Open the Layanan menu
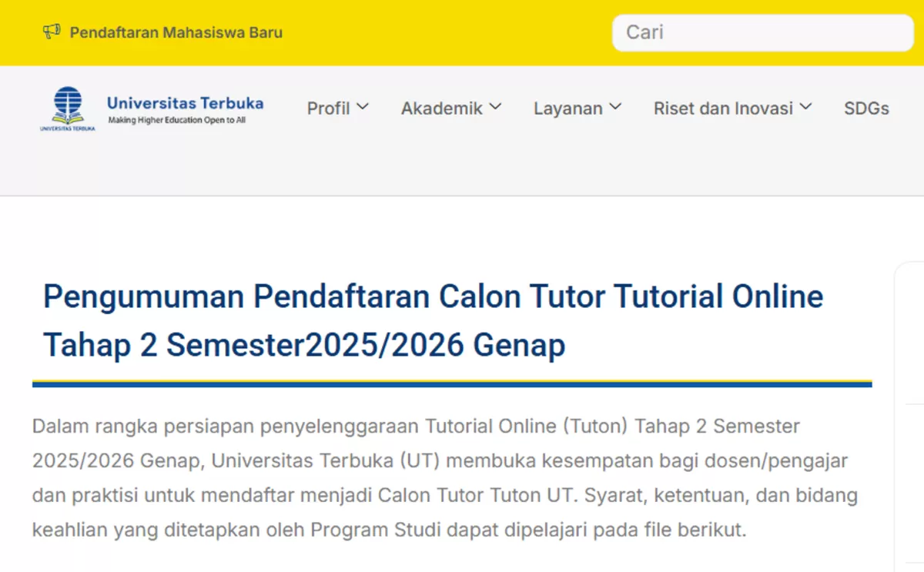 (568, 109)
